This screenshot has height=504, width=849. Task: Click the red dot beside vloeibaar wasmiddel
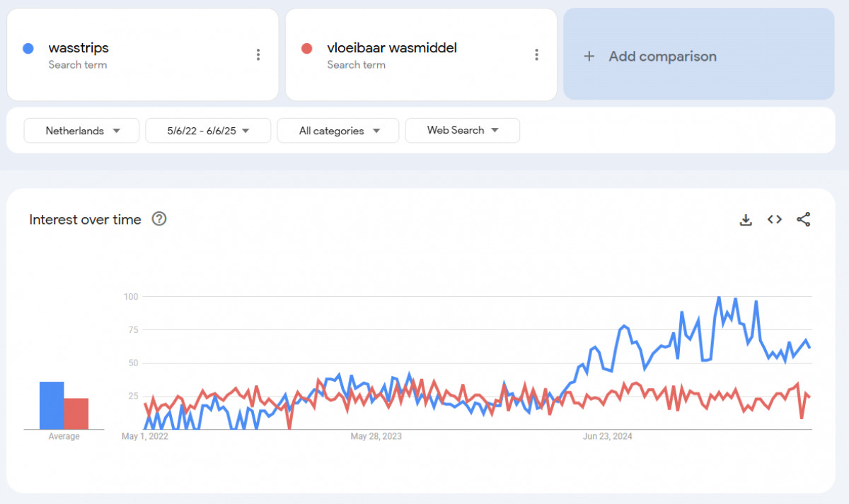tap(307, 49)
